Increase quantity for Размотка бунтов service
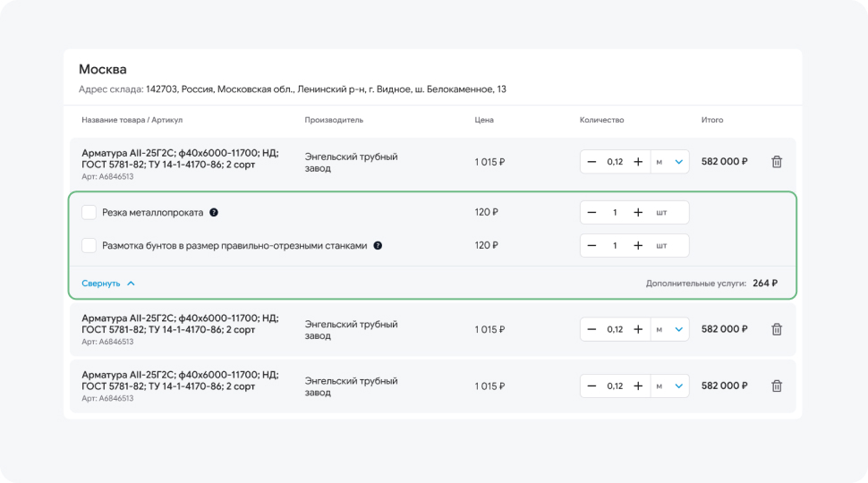Screen dimensions: 868x483 coord(638,246)
